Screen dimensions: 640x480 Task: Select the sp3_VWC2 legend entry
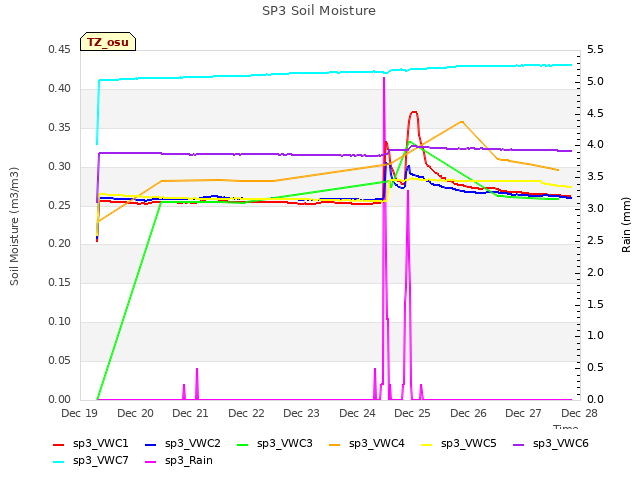click(x=183, y=444)
